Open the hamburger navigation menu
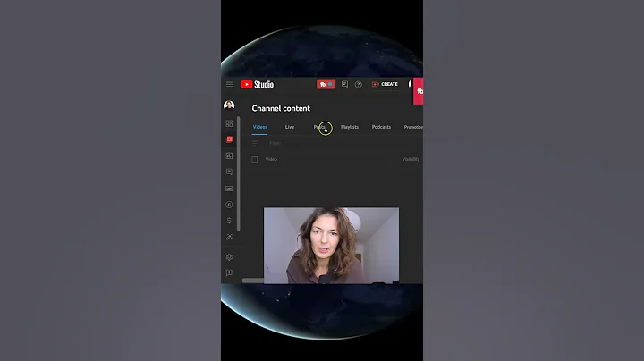 click(x=229, y=84)
